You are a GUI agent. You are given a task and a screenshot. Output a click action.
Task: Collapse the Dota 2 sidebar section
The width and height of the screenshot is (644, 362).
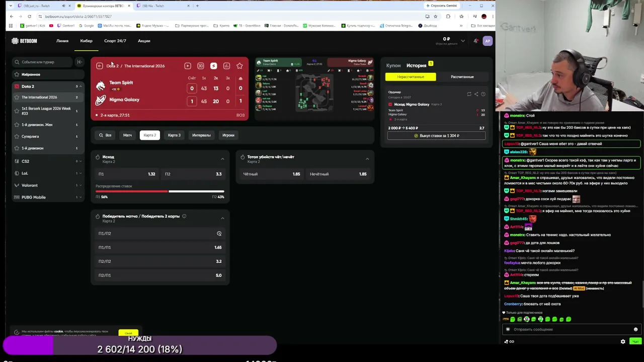(x=80, y=86)
